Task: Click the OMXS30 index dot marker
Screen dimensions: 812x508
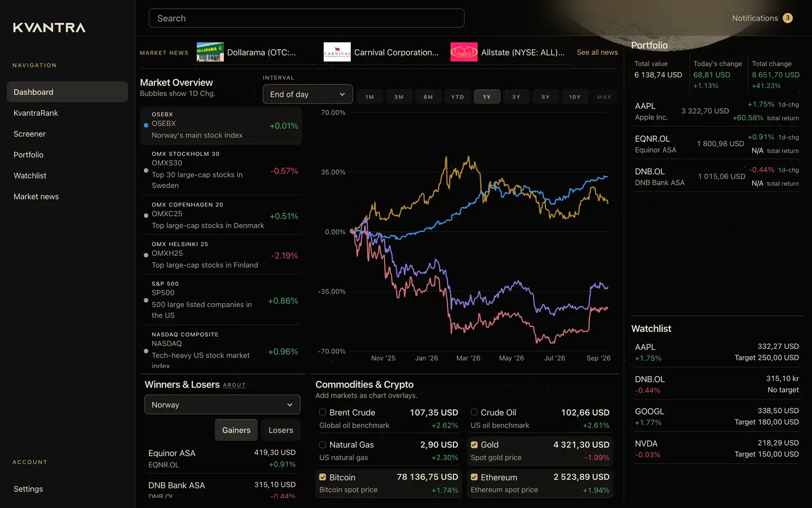Action: point(146,170)
